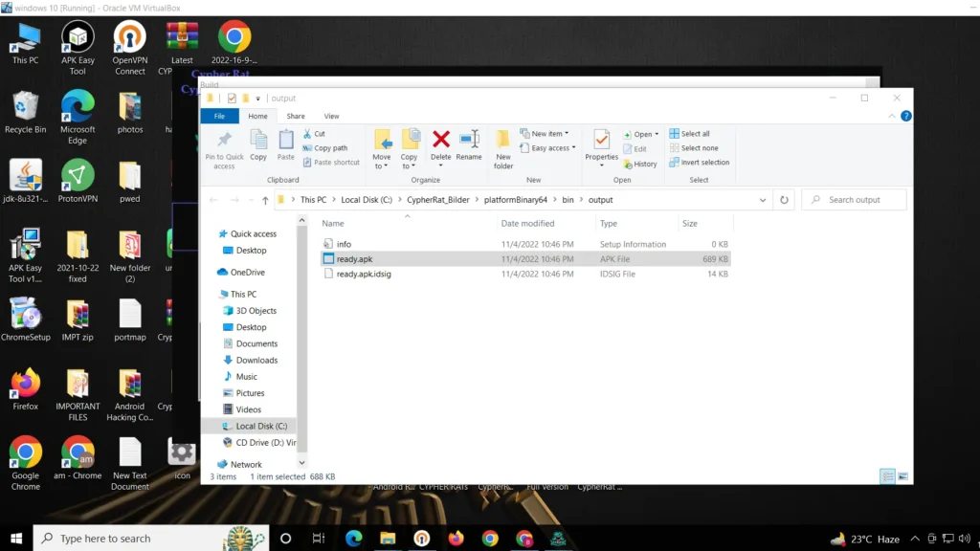The width and height of the screenshot is (980, 551).
Task: Expand the New item dropdown
Action: 545,134
